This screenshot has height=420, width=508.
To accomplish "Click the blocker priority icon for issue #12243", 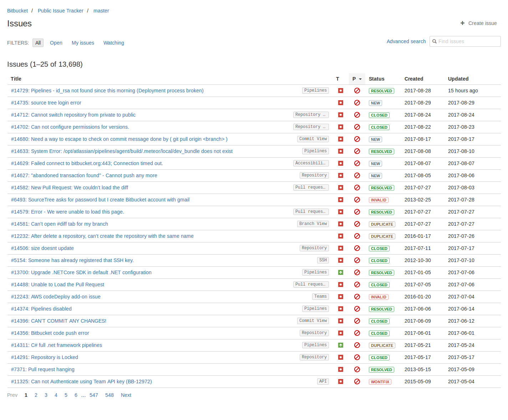I will point(357,297).
